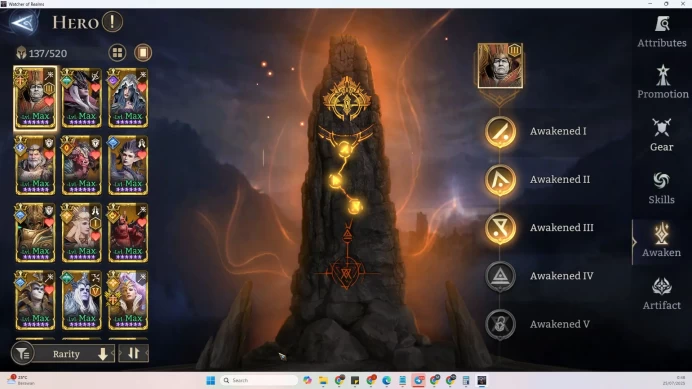
Task: Select the white-haired ice king hero card
Action: point(82,300)
